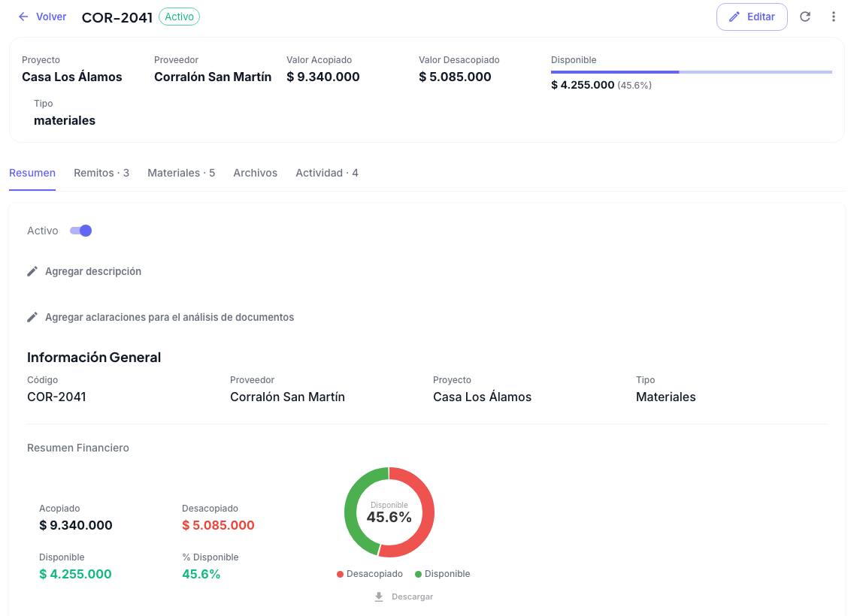Click the Código value COR-2041
The image size is (854, 616).
coord(56,397)
